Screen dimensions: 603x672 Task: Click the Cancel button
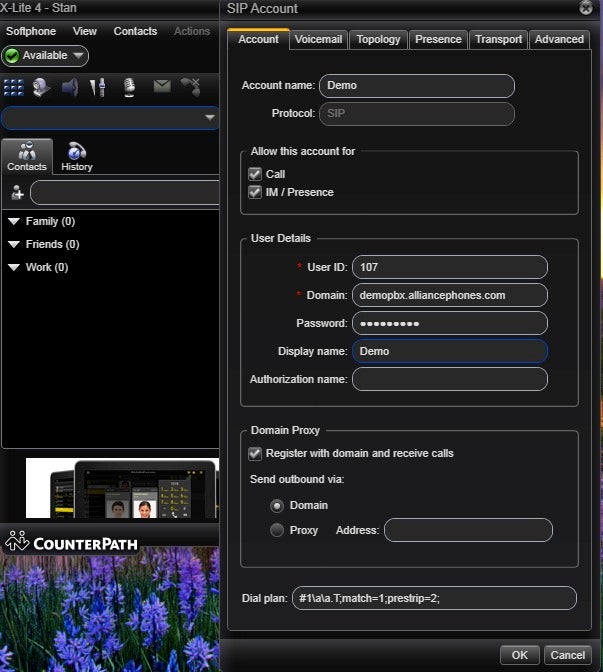point(567,655)
